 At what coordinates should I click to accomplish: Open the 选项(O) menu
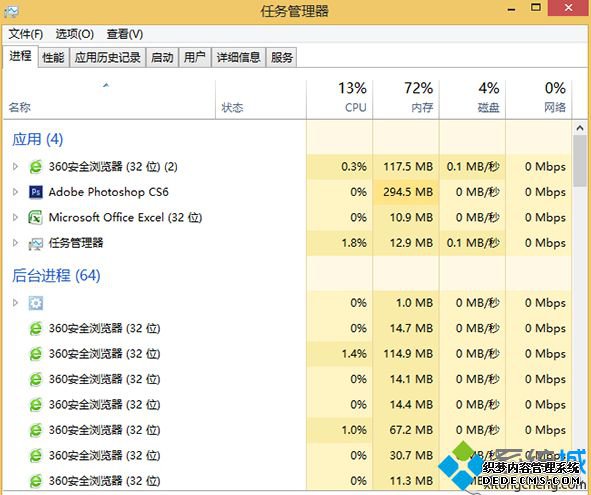[x=75, y=34]
